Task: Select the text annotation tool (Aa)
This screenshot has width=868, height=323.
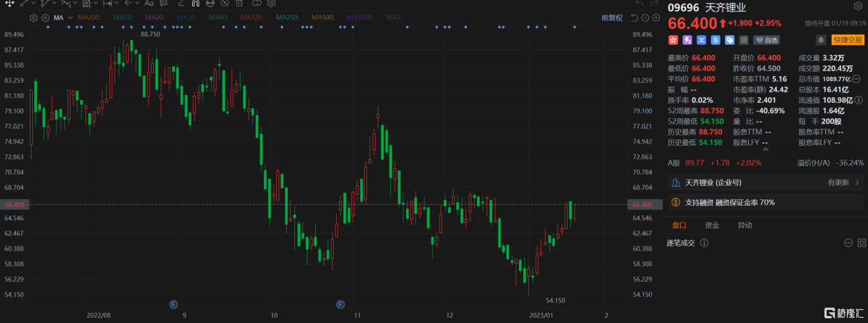Action: coord(149,4)
